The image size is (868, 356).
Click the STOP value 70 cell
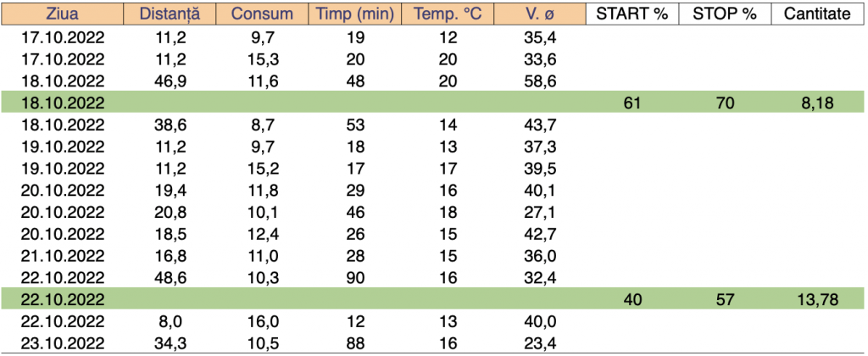[725, 103]
